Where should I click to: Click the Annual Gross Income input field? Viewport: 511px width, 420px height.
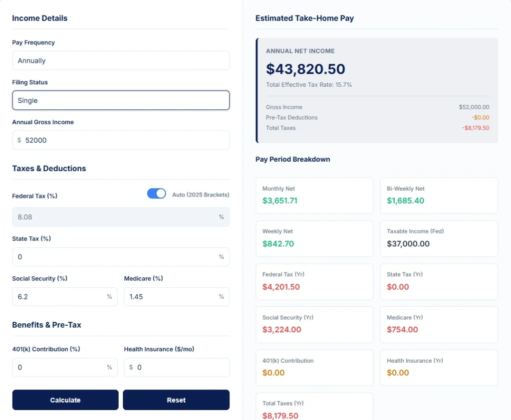coord(120,140)
